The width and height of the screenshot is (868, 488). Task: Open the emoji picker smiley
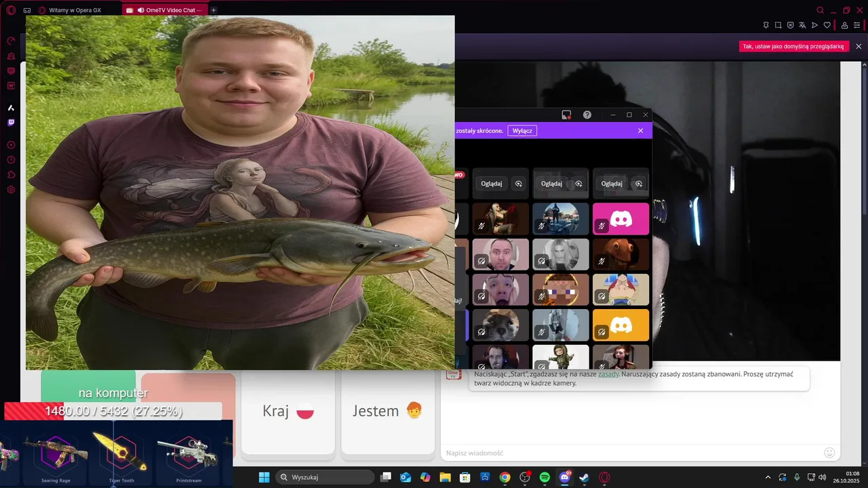829,453
